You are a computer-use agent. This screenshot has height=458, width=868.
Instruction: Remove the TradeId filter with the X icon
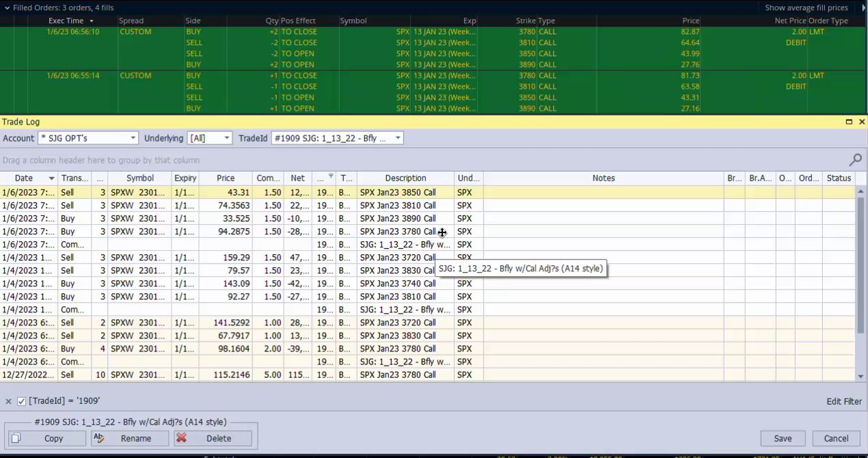click(8, 401)
